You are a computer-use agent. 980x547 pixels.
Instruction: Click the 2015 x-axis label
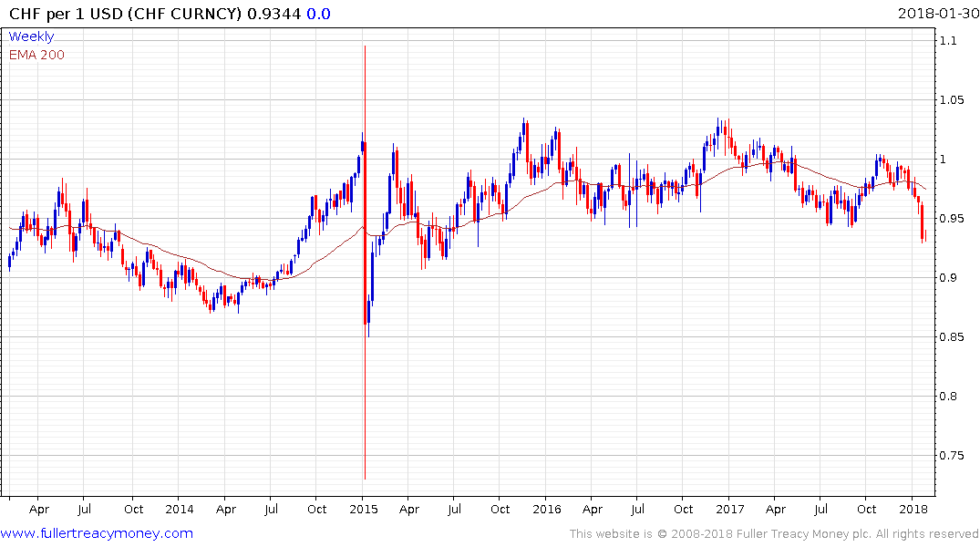(x=363, y=509)
